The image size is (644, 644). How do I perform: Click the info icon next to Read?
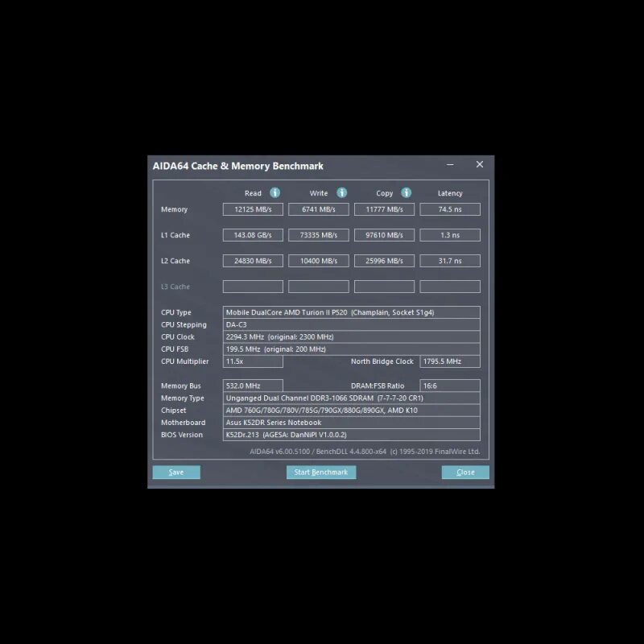click(x=275, y=192)
